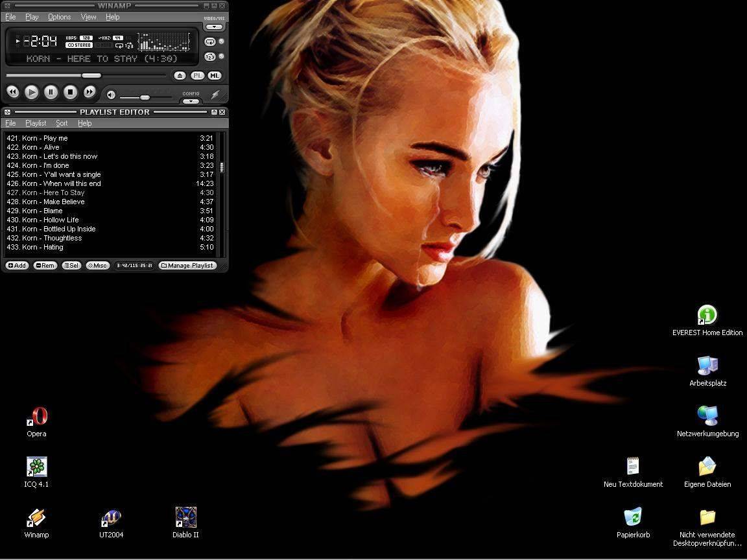Viewport: 747px width, 560px height.
Task: Select the UT2004 desktop icon
Action: click(x=111, y=518)
